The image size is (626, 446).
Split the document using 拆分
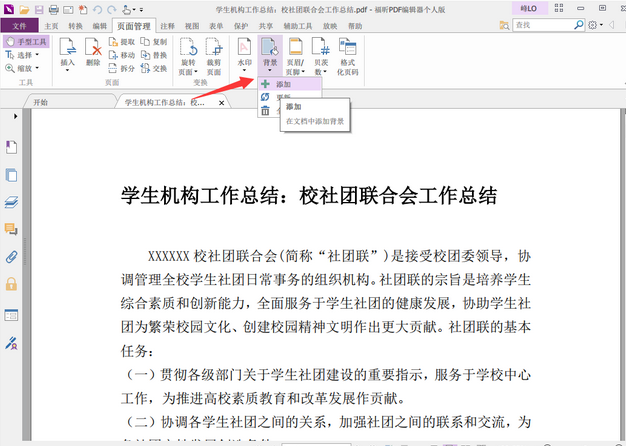[122, 68]
